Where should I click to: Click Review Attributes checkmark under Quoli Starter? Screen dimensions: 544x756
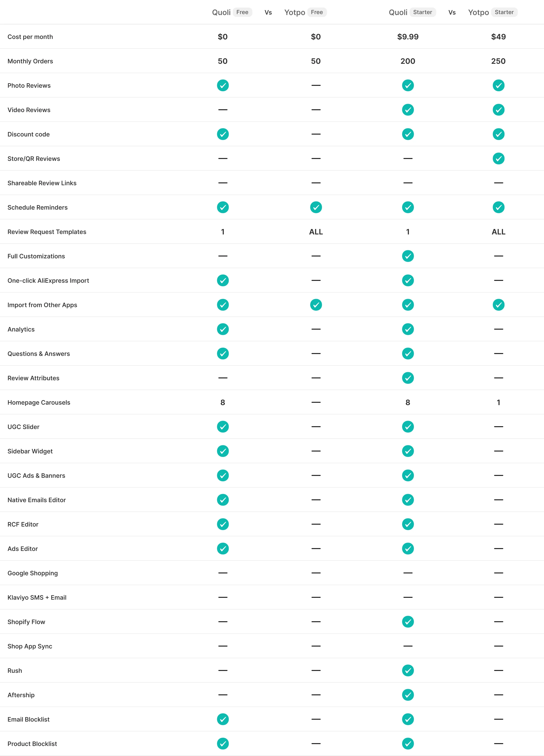click(408, 378)
